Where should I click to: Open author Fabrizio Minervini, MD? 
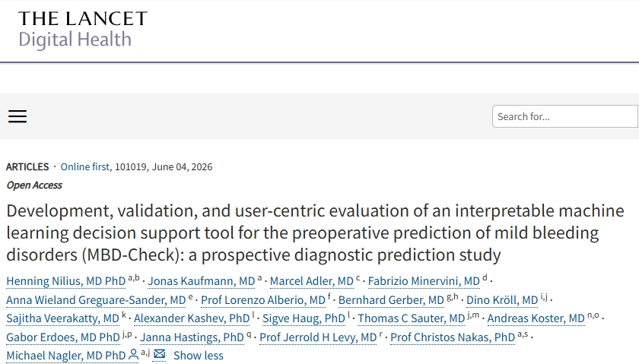[424, 281]
